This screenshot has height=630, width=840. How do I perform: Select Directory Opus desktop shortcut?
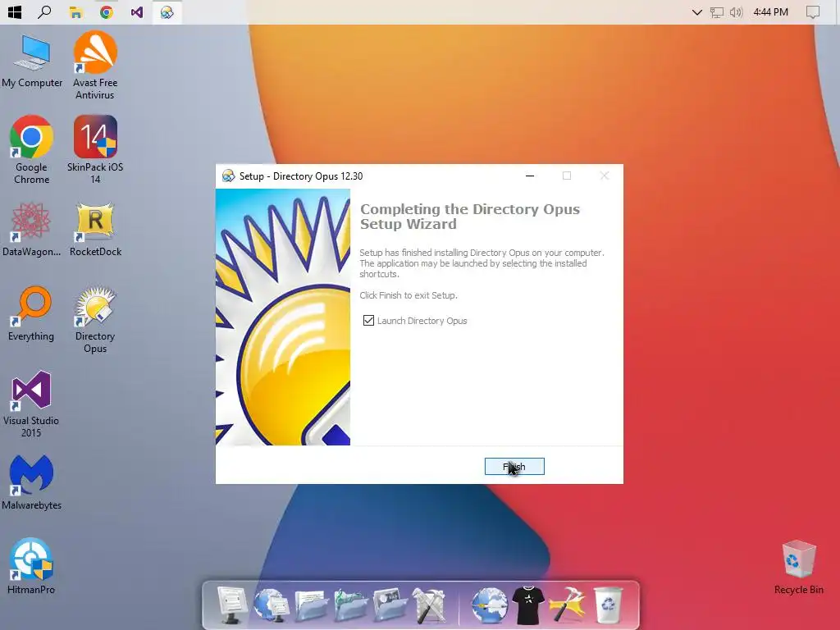pos(95,320)
